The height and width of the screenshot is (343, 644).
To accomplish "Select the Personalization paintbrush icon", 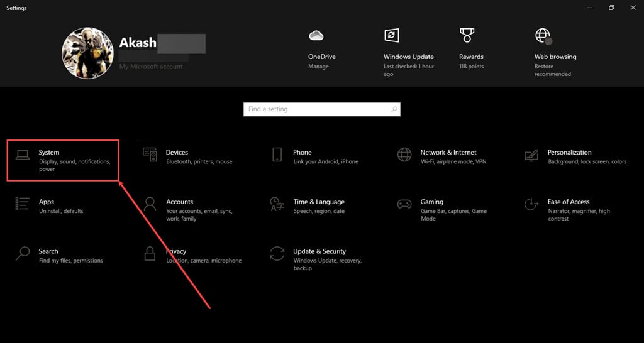I will coord(531,155).
